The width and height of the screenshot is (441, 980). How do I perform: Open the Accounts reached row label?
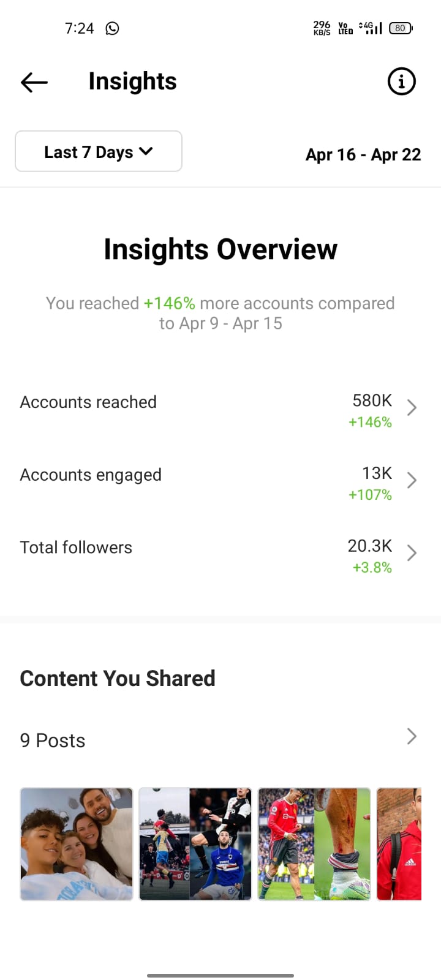(x=88, y=402)
